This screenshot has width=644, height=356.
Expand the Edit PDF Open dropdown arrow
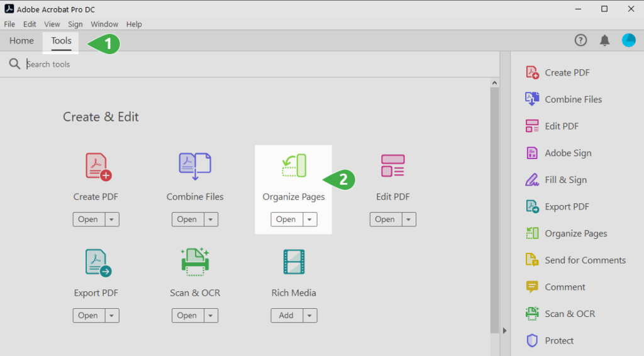(409, 220)
